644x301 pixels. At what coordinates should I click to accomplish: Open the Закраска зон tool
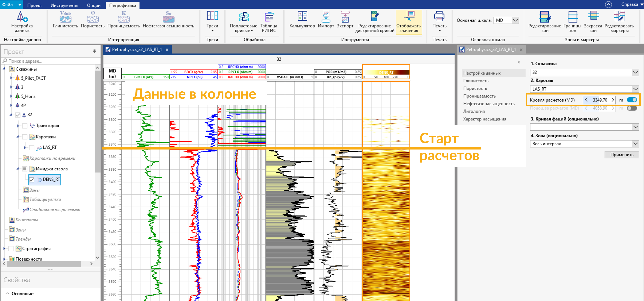pyautogui.click(x=593, y=22)
